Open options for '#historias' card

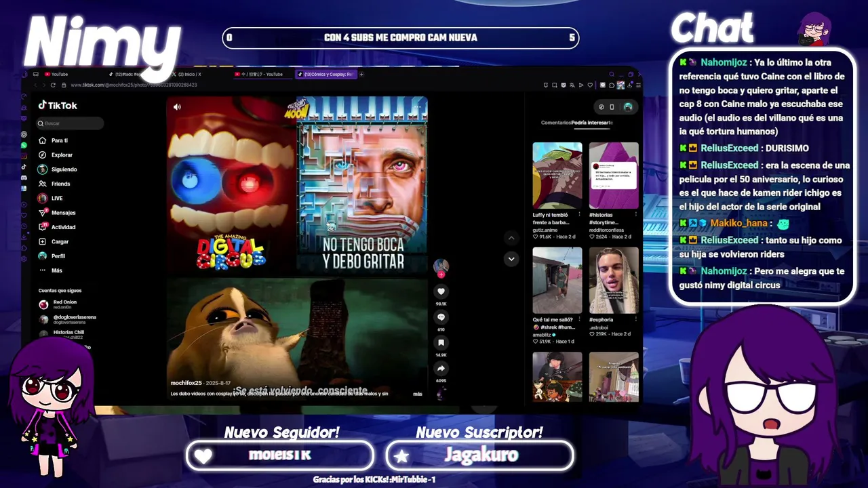(635, 215)
